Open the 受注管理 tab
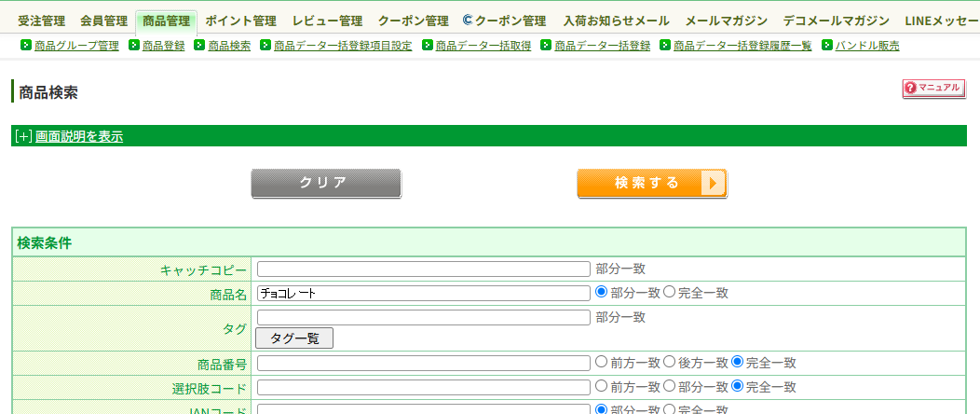 click(41, 21)
